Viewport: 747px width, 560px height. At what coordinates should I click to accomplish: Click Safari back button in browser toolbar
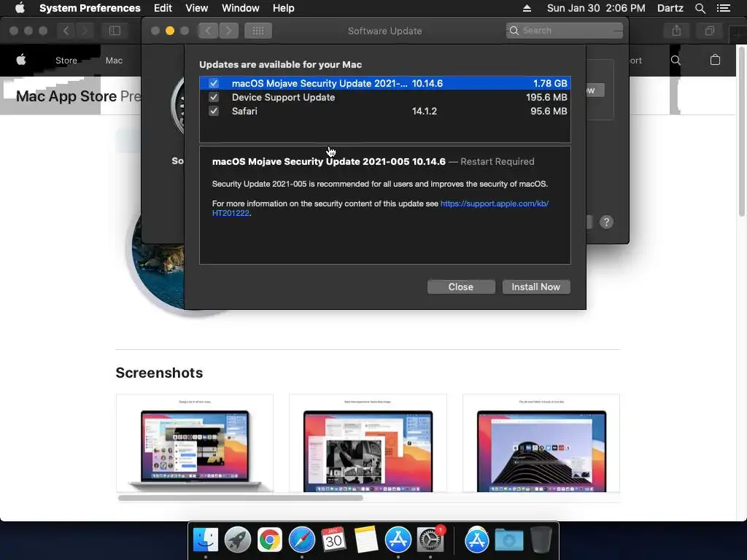pos(66,31)
